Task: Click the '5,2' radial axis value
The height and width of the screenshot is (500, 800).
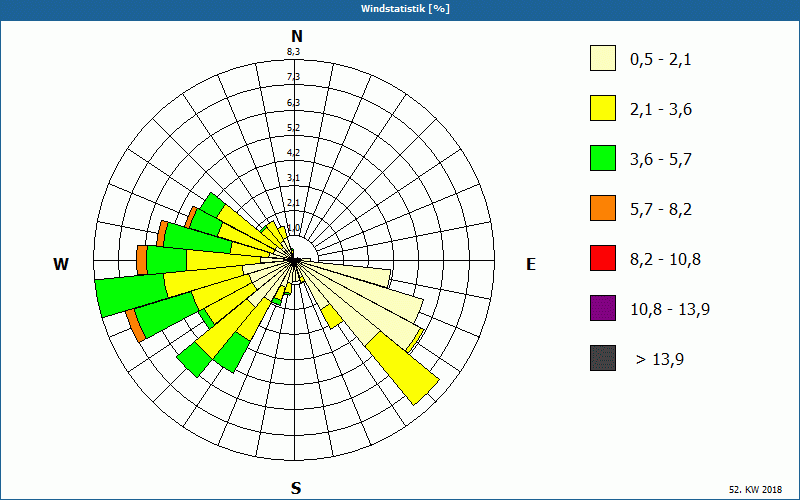Action: click(293, 127)
